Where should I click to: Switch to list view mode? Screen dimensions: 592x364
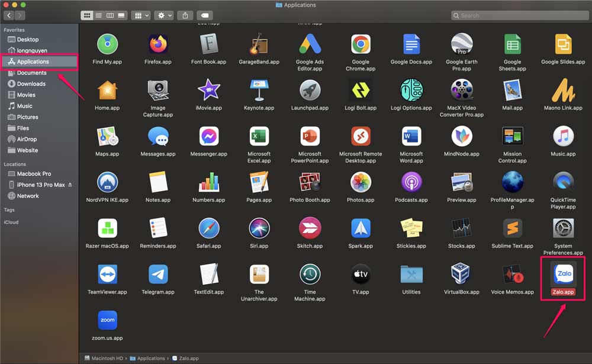(x=98, y=15)
